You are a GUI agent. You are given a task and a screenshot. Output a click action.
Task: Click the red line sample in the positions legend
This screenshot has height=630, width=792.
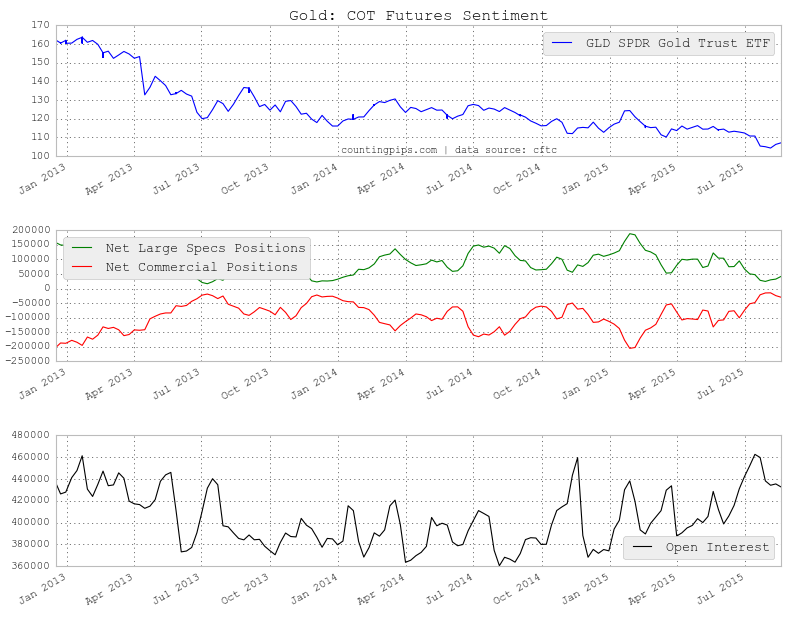tap(82, 267)
